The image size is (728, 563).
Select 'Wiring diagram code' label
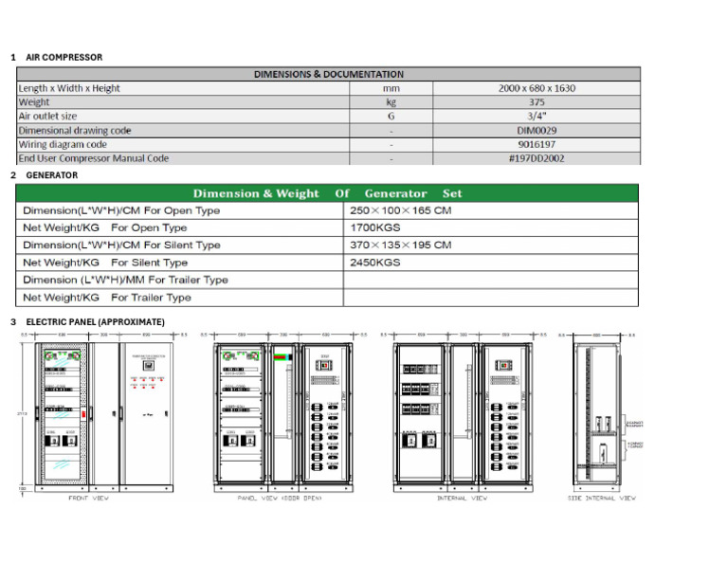pos(63,144)
